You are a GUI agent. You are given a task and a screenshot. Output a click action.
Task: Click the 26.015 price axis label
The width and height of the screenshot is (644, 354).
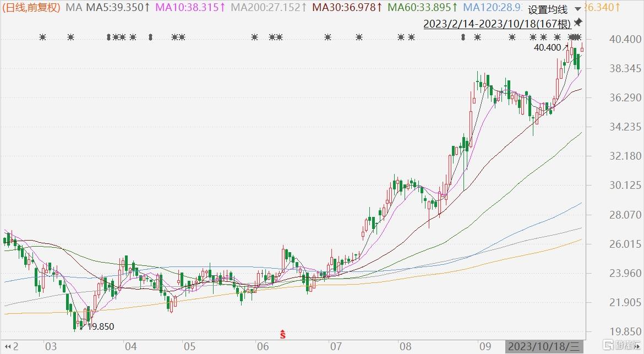tap(625, 244)
